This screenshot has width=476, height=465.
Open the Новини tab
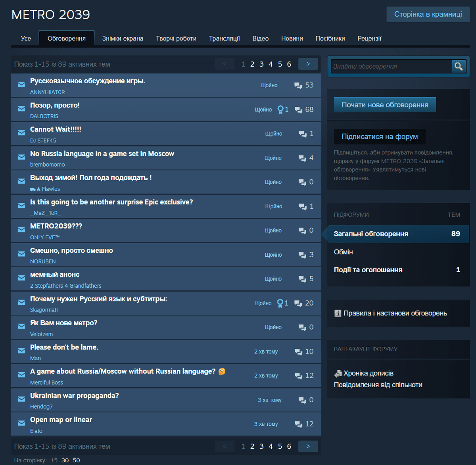click(x=292, y=38)
